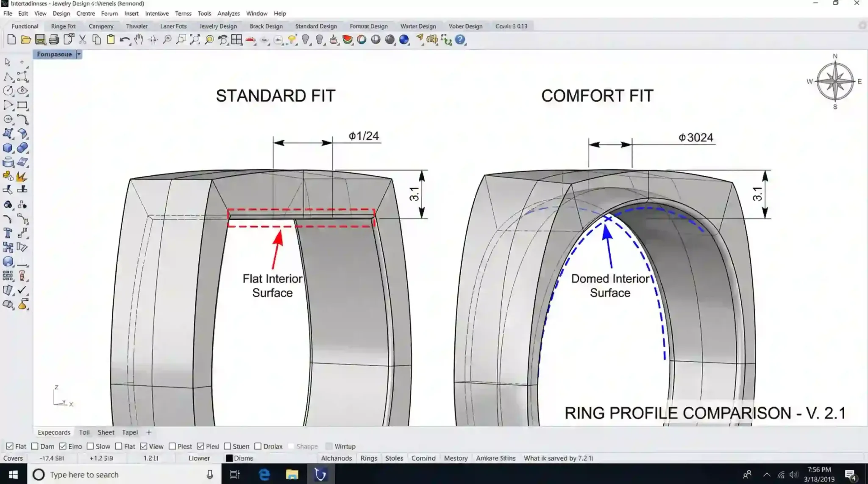Enable the Stuert checkbox
This screenshot has width=868, height=484.
[x=228, y=446]
